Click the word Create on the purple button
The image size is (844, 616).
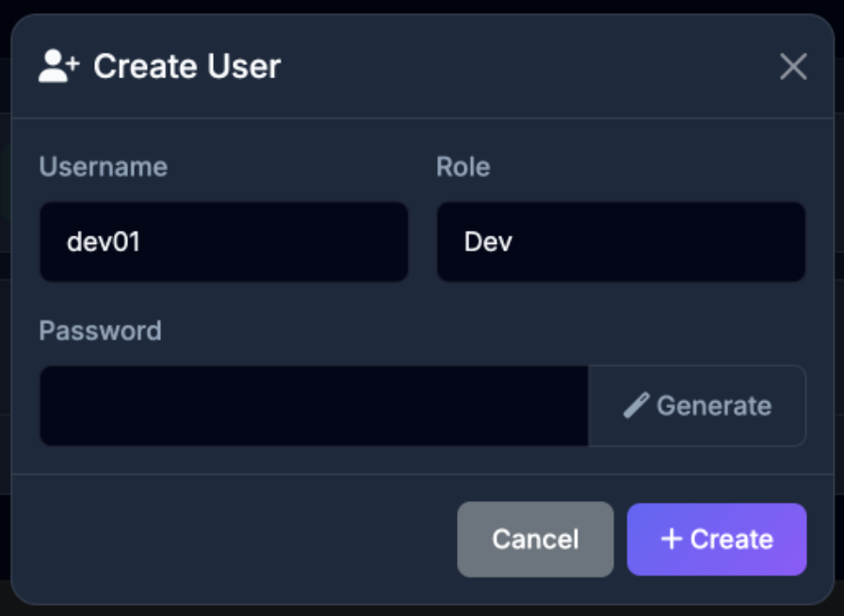coord(732,539)
